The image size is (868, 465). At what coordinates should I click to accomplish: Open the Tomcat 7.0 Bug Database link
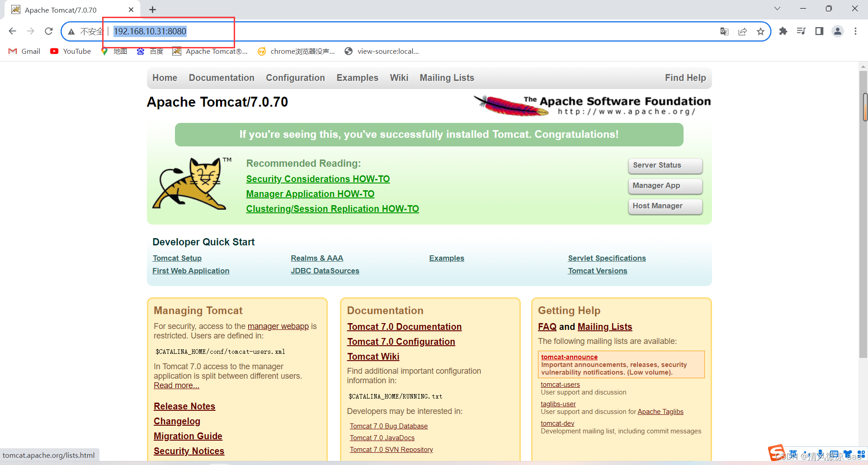[389, 426]
